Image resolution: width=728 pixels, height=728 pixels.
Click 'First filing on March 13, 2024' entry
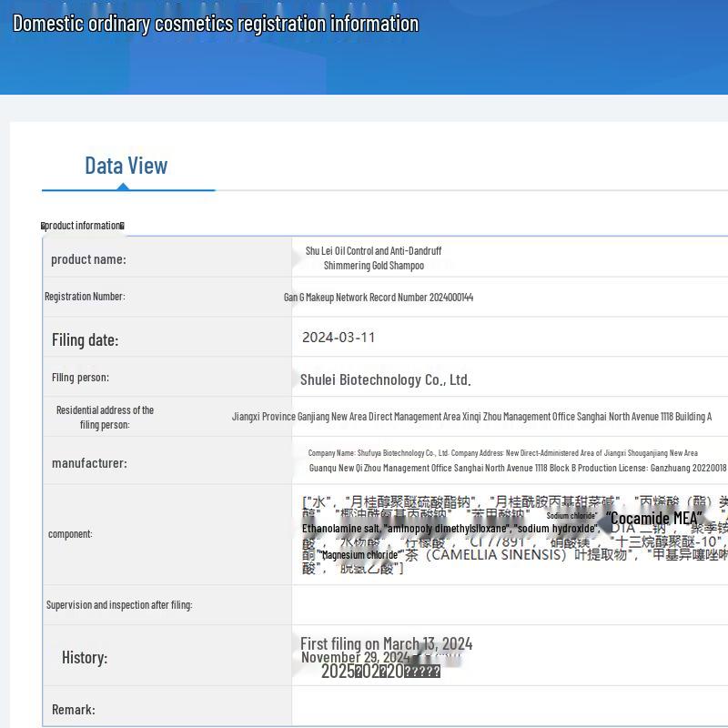click(386, 644)
